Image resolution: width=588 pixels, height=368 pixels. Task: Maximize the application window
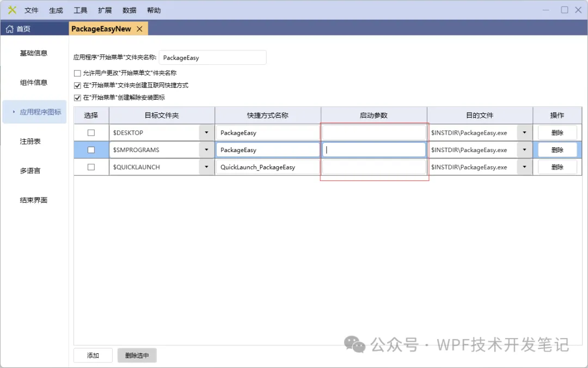point(565,10)
